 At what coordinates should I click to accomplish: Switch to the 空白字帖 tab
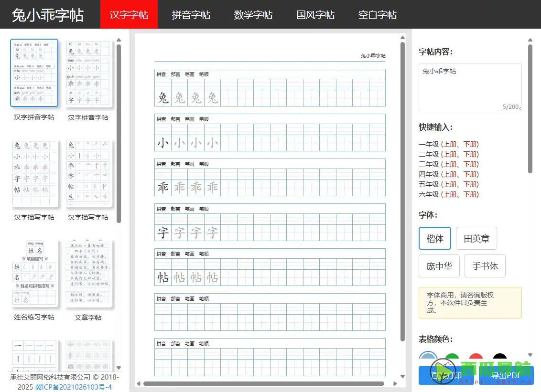[377, 15]
